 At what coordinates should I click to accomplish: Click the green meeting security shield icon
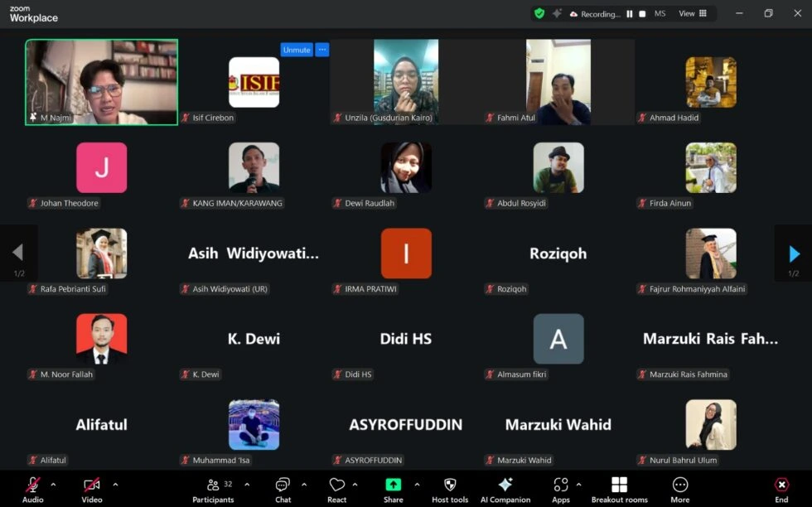539,13
